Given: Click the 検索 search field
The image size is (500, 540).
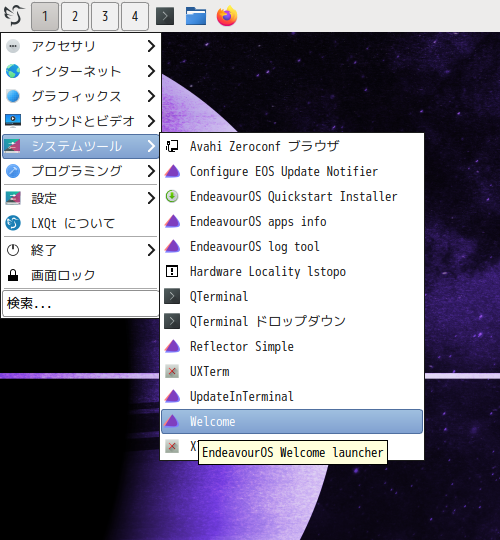Looking at the screenshot, I should click(x=81, y=303).
